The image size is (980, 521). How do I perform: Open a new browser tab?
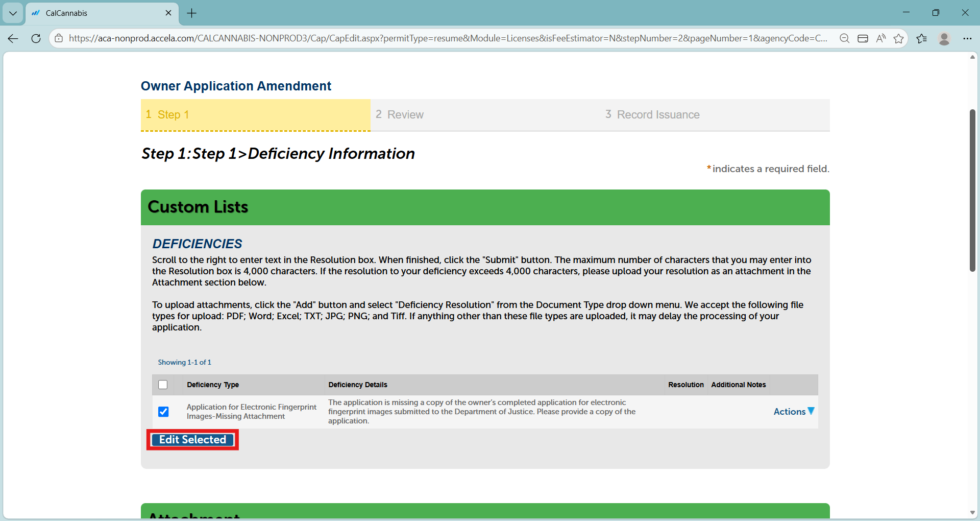pos(192,13)
